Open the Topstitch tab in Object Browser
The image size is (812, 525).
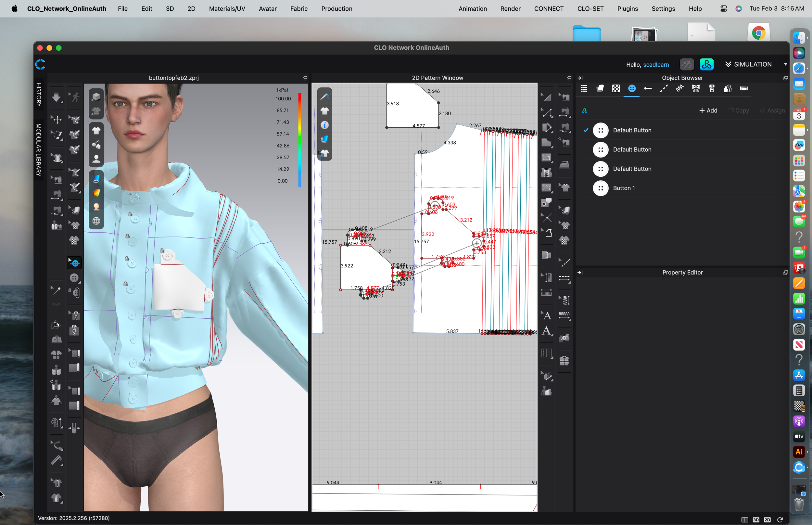pos(664,89)
